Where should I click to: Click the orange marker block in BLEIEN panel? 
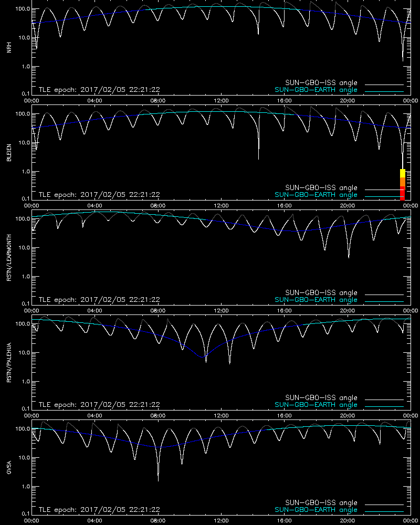click(403, 182)
